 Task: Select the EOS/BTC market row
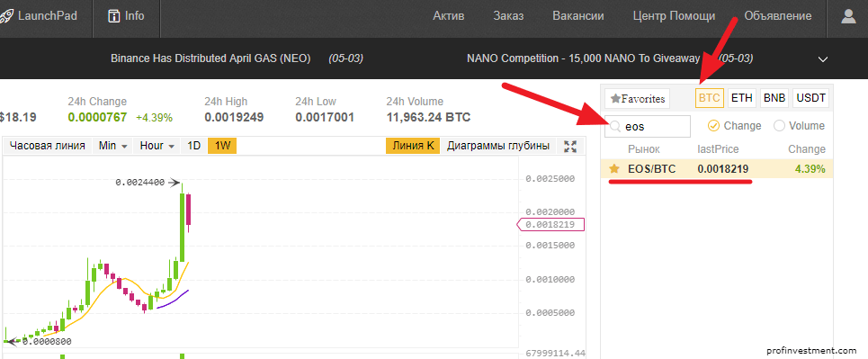[x=717, y=169]
